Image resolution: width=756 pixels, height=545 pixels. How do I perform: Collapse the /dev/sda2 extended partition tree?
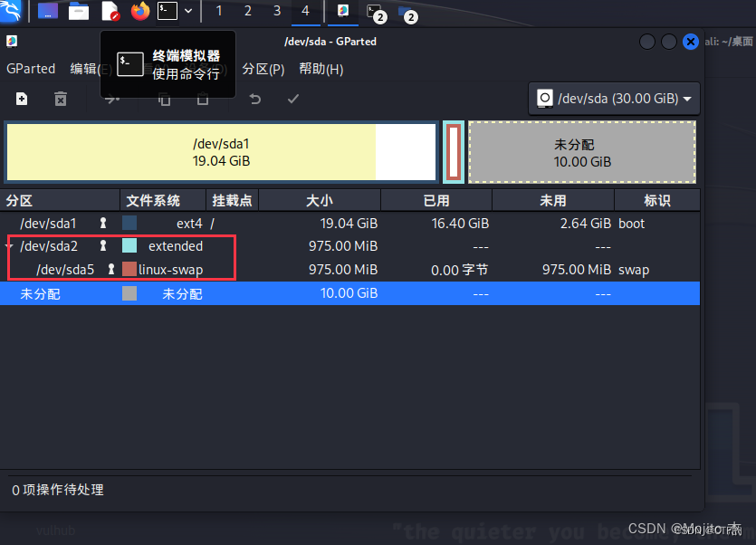9,246
